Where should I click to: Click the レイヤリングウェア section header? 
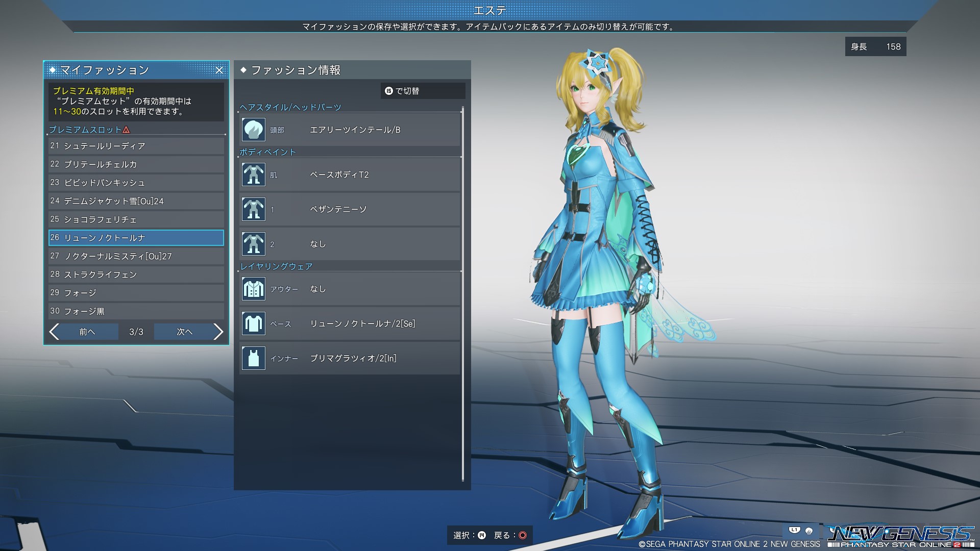276,266
